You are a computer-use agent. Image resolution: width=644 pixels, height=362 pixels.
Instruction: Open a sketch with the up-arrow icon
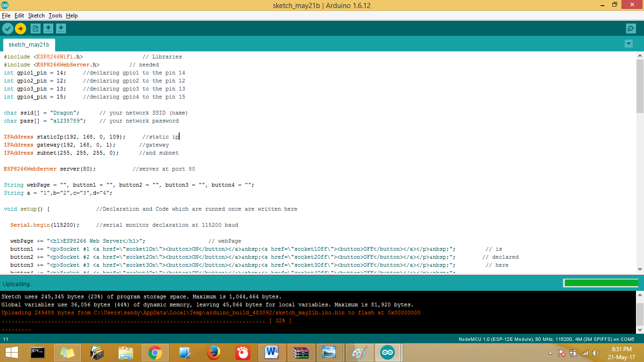pos(48,29)
